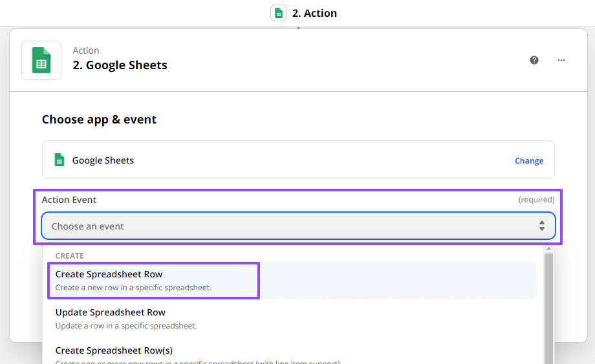Click the Change link for the app

point(528,161)
